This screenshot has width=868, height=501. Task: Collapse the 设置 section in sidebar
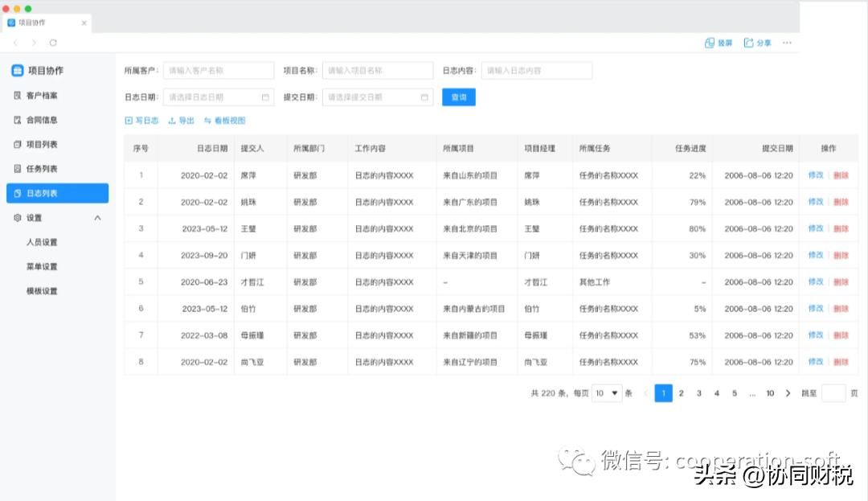[x=97, y=217]
